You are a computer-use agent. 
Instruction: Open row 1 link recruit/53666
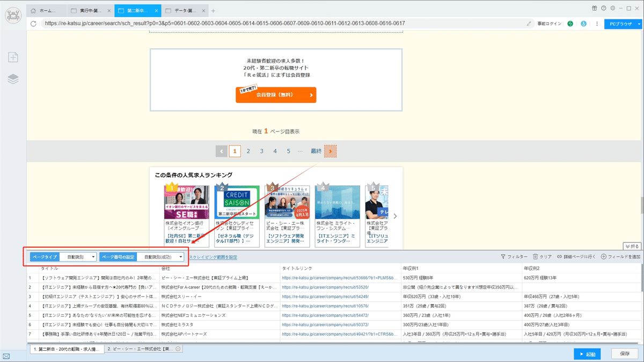340,278
